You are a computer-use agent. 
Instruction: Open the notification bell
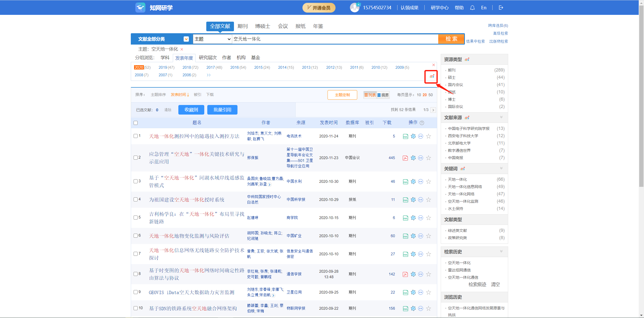pyautogui.click(x=472, y=8)
